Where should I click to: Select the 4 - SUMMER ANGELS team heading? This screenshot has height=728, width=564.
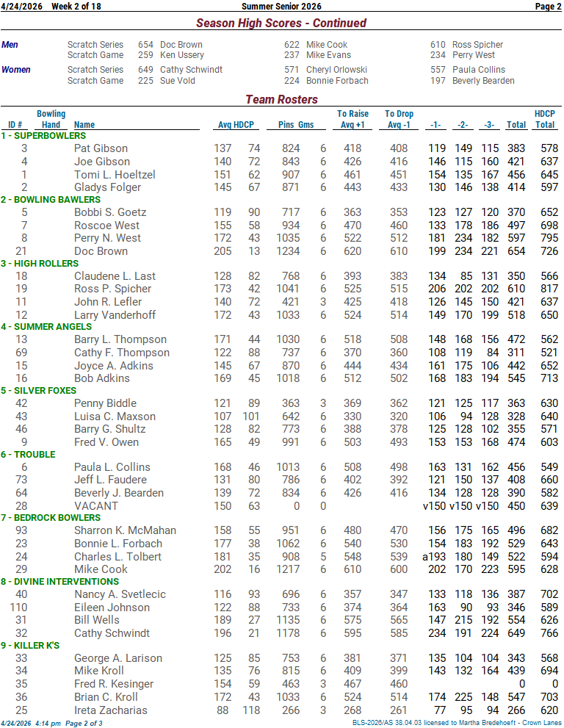point(48,327)
